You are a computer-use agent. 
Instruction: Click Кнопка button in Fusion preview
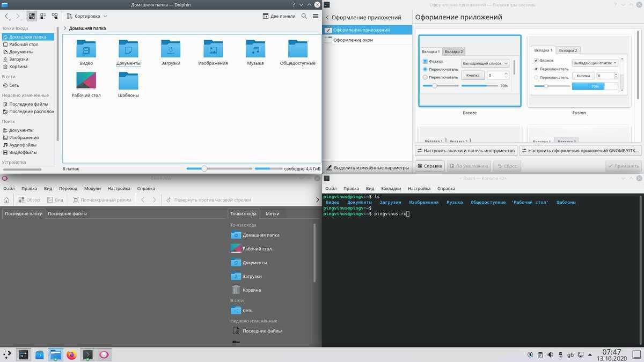[x=583, y=76]
